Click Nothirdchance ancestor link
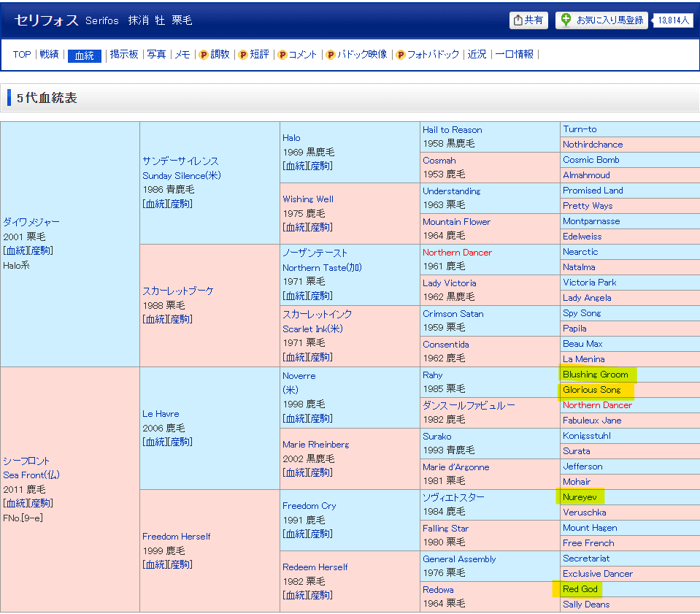 [x=593, y=145]
